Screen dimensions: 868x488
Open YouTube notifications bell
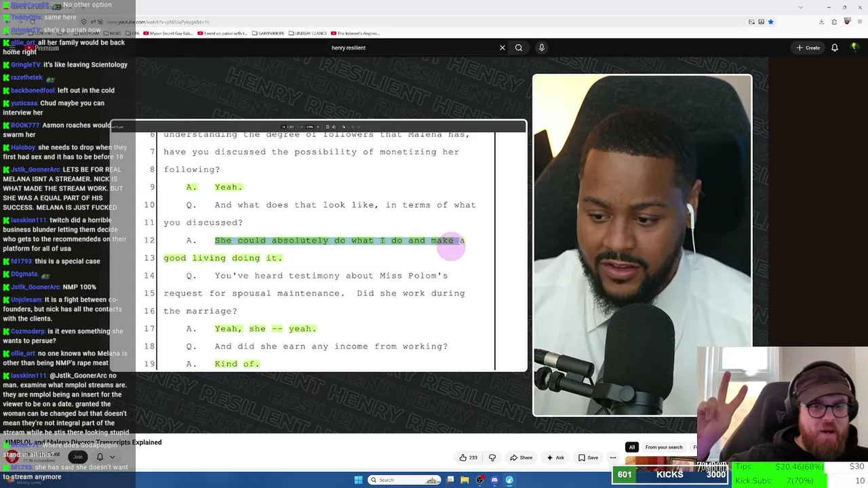click(835, 47)
